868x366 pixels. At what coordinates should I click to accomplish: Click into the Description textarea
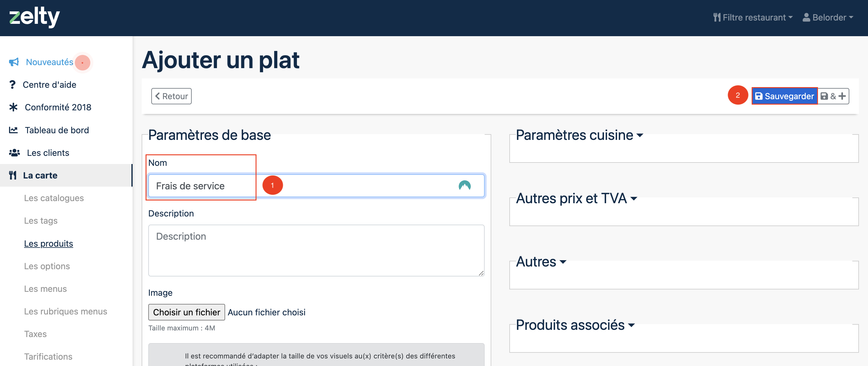coord(316,251)
